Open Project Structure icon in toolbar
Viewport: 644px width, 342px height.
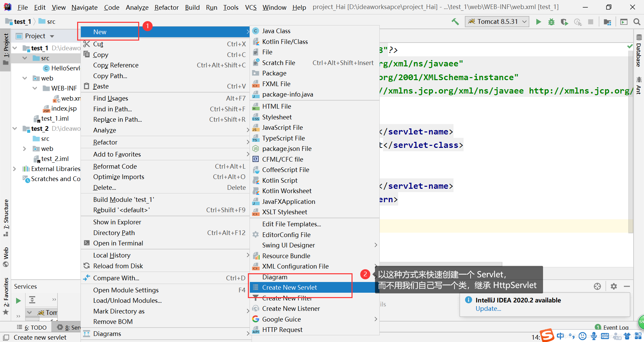pyautogui.click(x=607, y=22)
